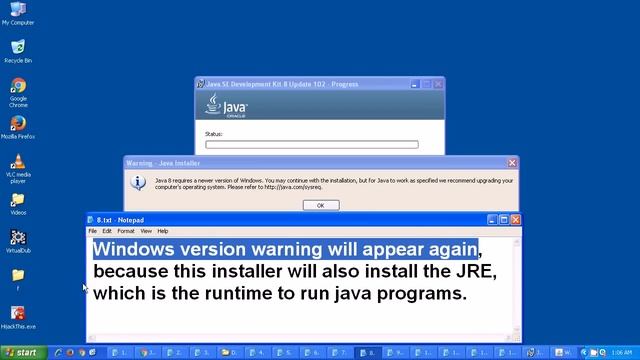The width and height of the screenshot is (640, 360).
Task: Maximize the 8.txt Notepad window
Action: pos(504,220)
